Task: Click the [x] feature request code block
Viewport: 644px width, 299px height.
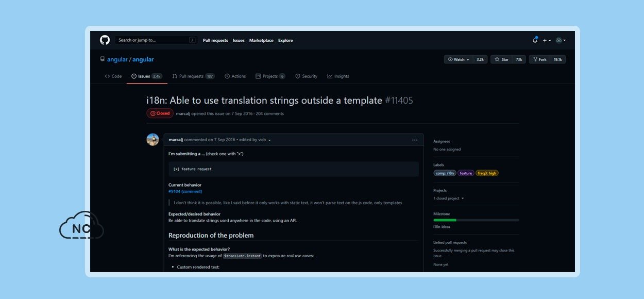Action: tap(294, 169)
